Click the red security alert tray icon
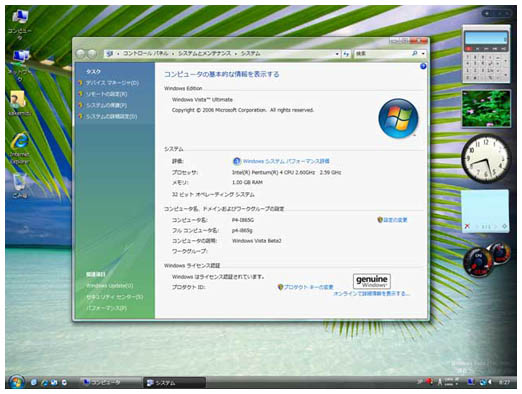The width and height of the screenshot is (522, 394). (429, 381)
